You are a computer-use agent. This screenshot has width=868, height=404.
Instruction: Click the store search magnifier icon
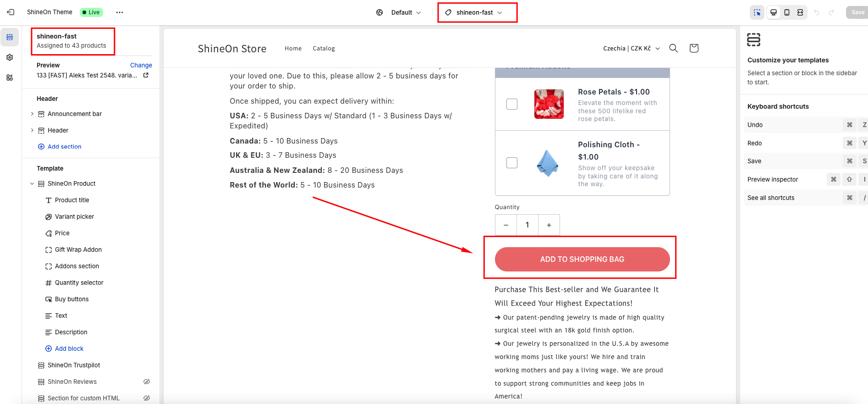tap(673, 48)
